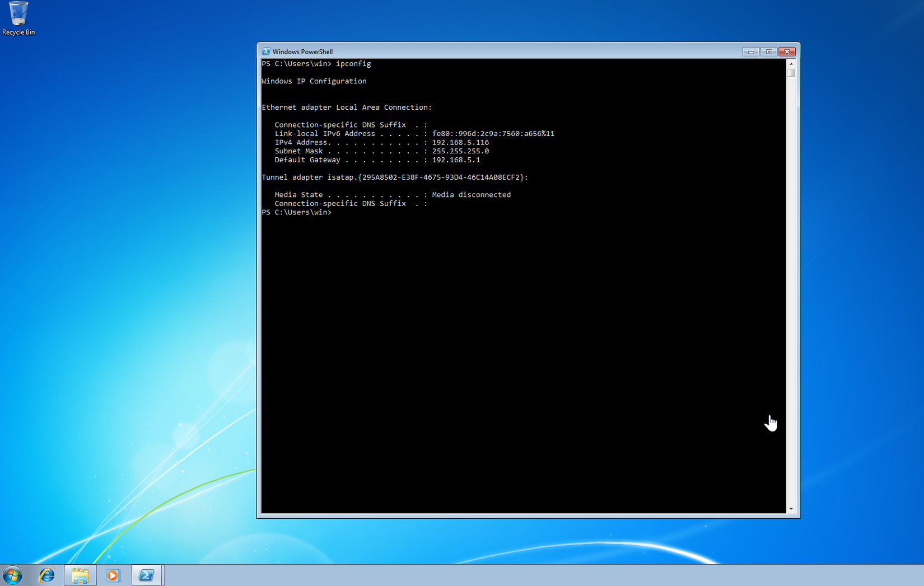The width and height of the screenshot is (924, 586).
Task: Click the typed ipconfig command text
Action: click(x=353, y=64)
